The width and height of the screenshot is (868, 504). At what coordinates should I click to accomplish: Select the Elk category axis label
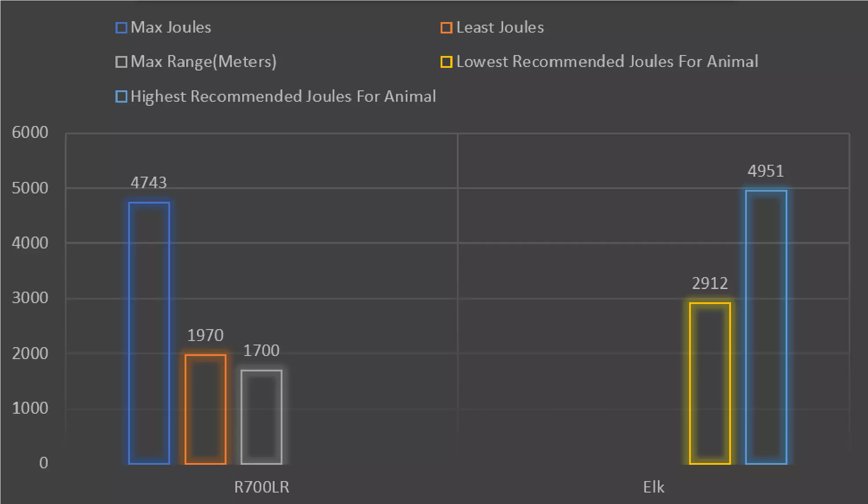(653, 487)
